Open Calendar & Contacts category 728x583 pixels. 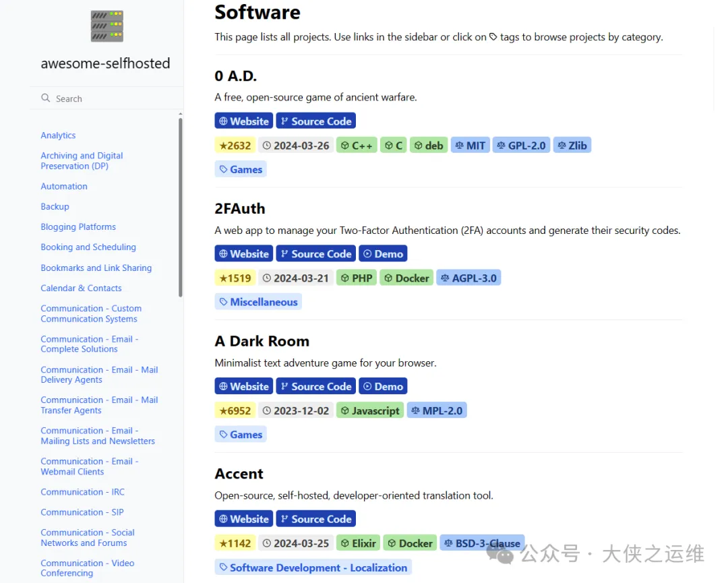(82, 288)
